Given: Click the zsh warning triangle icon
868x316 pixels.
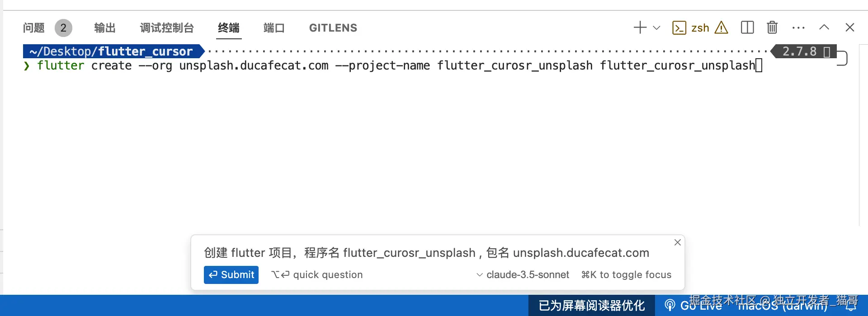Looking at the screenshot, I should tap(722, 28).
